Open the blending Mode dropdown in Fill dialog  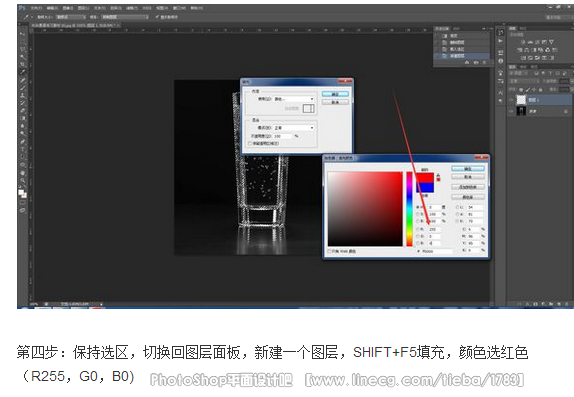pos(294,128)
